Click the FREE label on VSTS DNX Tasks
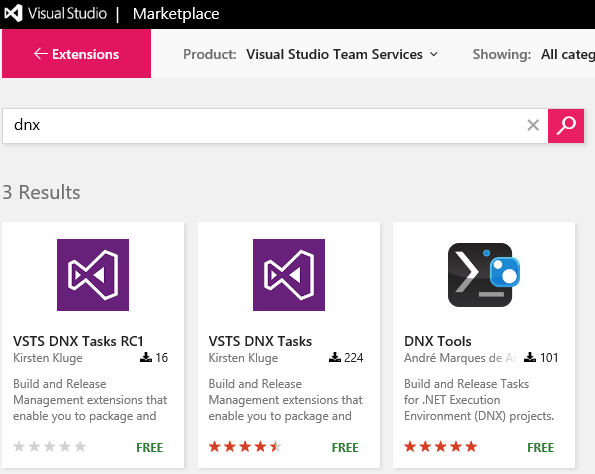Screen dimensions: 595x474 [345, 447]
